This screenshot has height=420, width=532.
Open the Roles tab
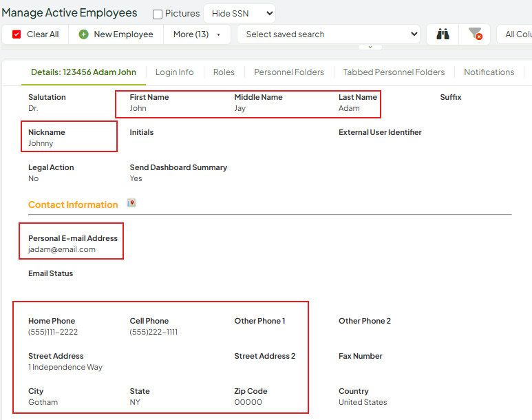coord(224,72)
